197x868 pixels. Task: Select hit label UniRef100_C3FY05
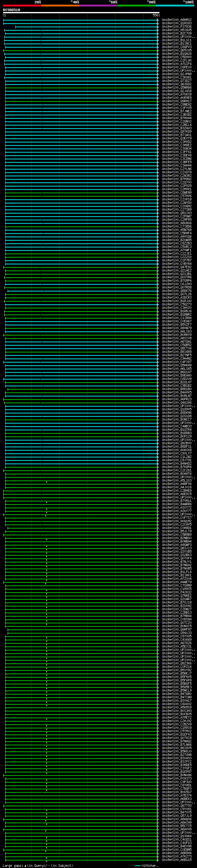point(176,108)
